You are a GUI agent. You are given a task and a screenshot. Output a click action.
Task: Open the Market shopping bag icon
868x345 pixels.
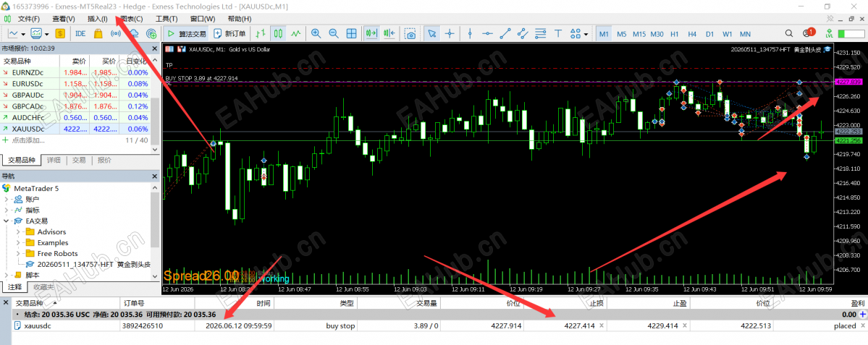click(x=98, y=33)
